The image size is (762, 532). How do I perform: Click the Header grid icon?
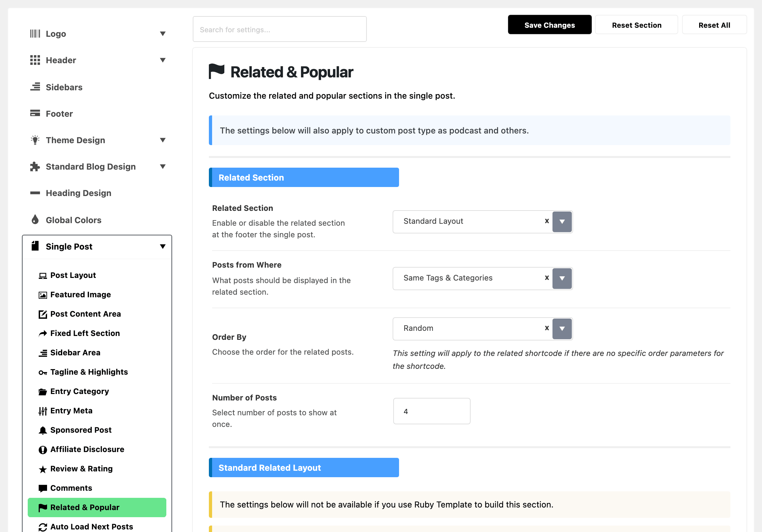pyautogui.click(x=35, y=60)
